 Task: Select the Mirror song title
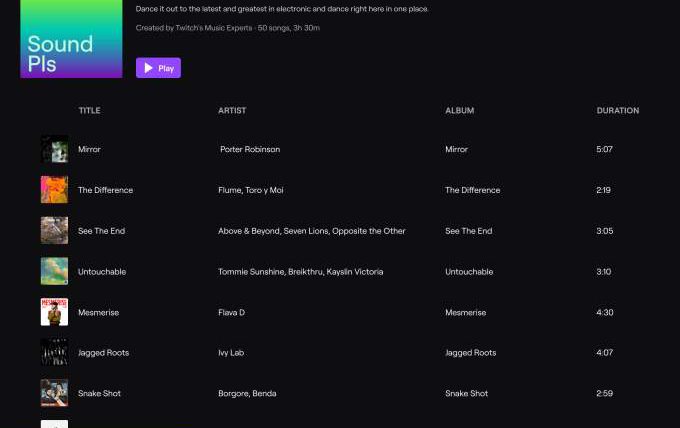click(89, 149)
